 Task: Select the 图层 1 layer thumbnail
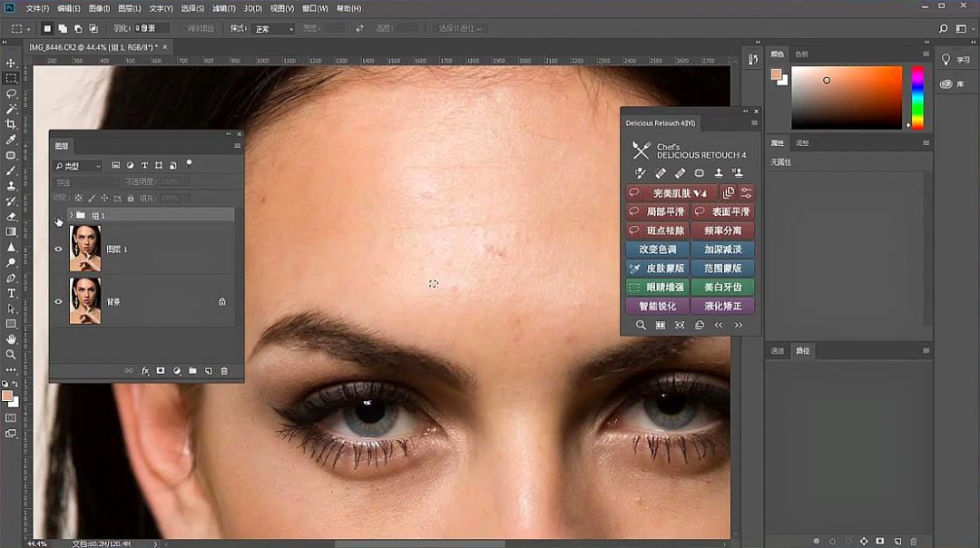[85, 249]
